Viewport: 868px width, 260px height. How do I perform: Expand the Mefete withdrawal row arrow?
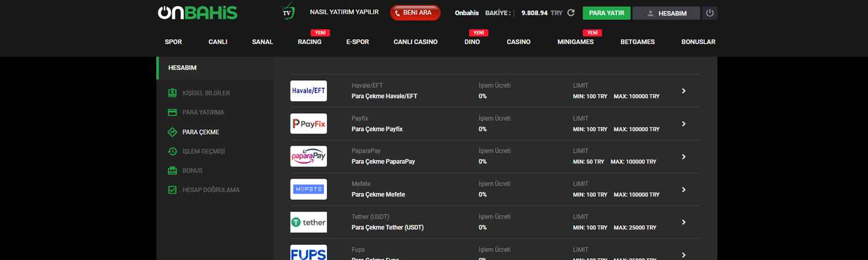683,190
